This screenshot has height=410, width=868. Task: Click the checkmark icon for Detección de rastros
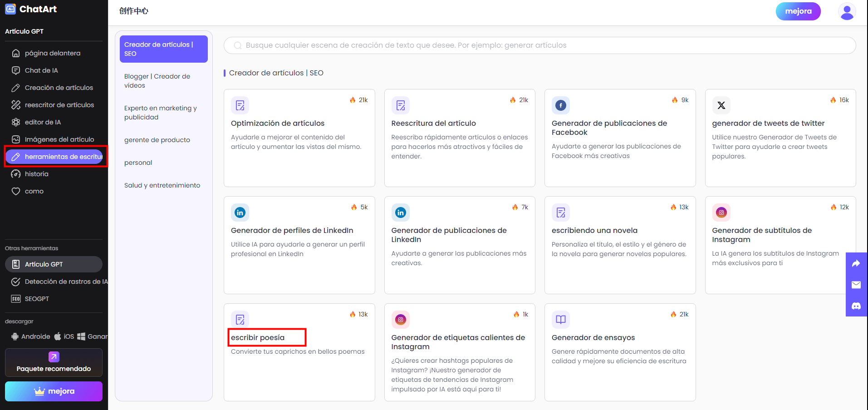coord(16,282)
